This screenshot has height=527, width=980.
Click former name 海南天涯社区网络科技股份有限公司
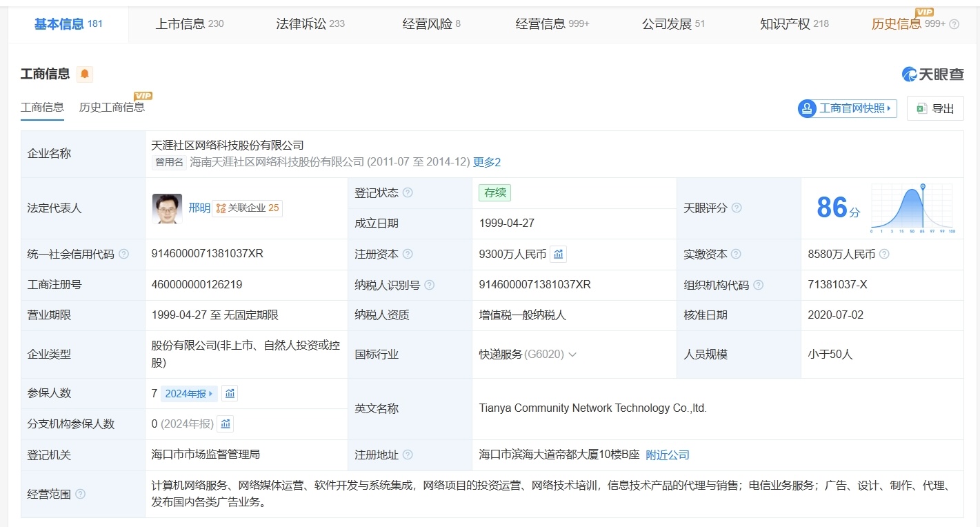point(277,162)
